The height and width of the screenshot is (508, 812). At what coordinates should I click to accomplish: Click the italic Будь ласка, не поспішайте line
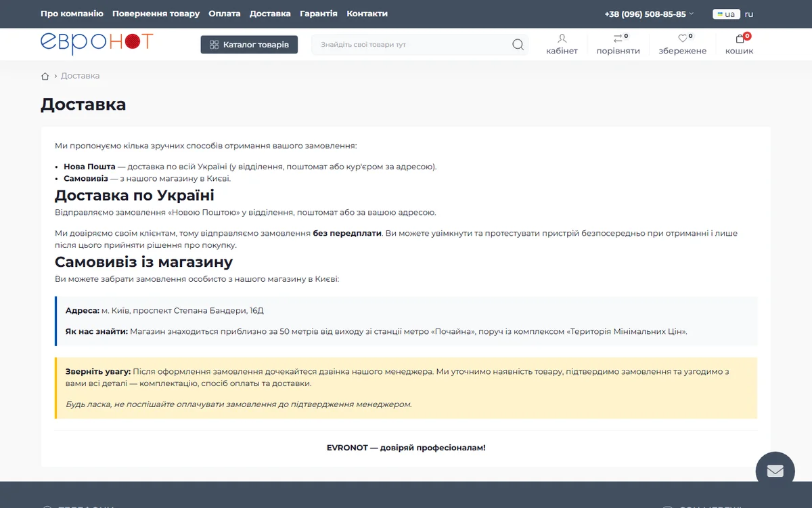point(238,404)
